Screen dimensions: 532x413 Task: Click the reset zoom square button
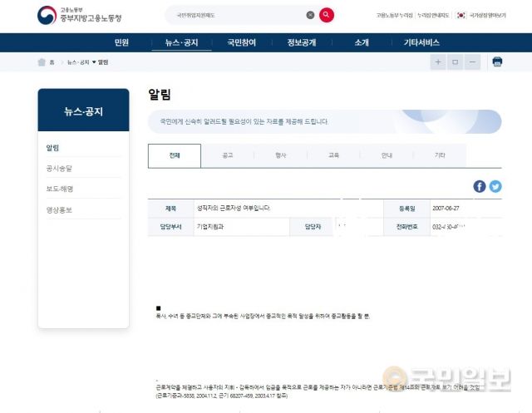coord(455,62)
